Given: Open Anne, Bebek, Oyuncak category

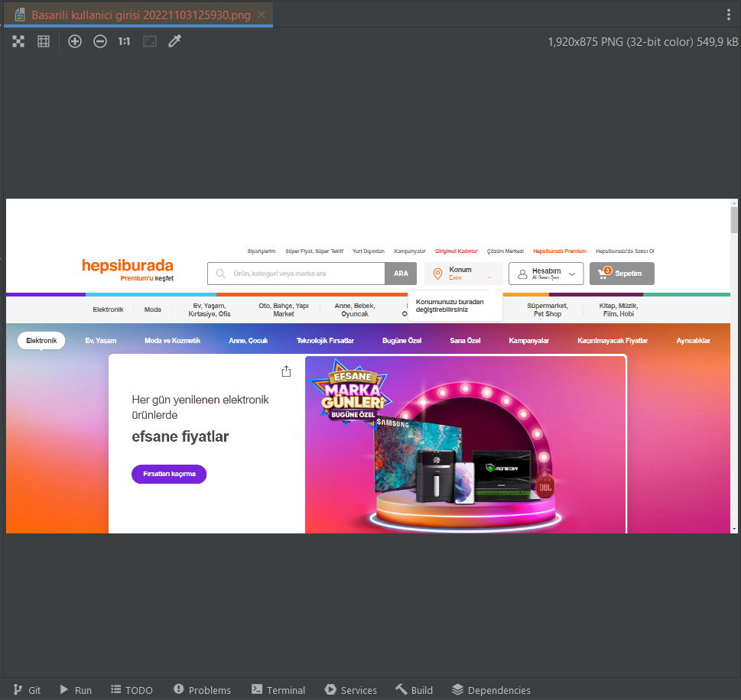Looking at the screenshot, I should (x=355, y=309).
